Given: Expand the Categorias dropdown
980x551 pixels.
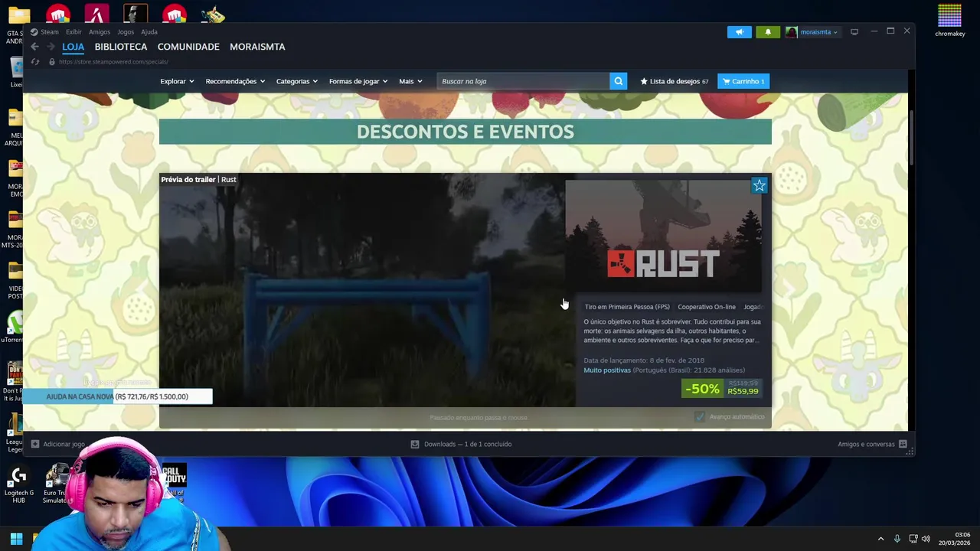Looking at the screenshot, I should point(297,81).
